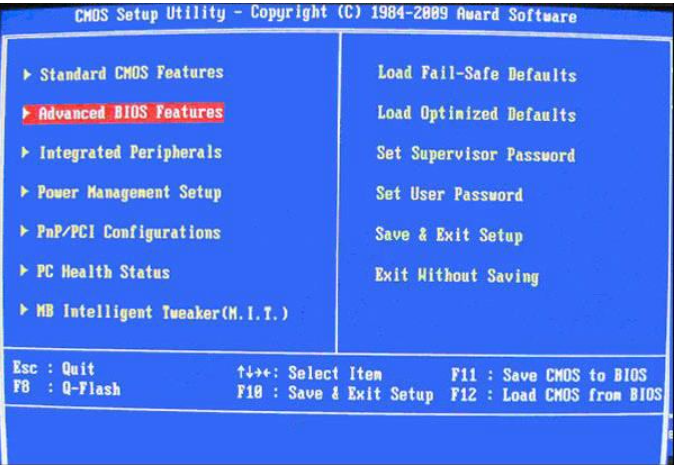
Task: Open Standard CMOS Features submenu
Action: (x=131, y=73)
